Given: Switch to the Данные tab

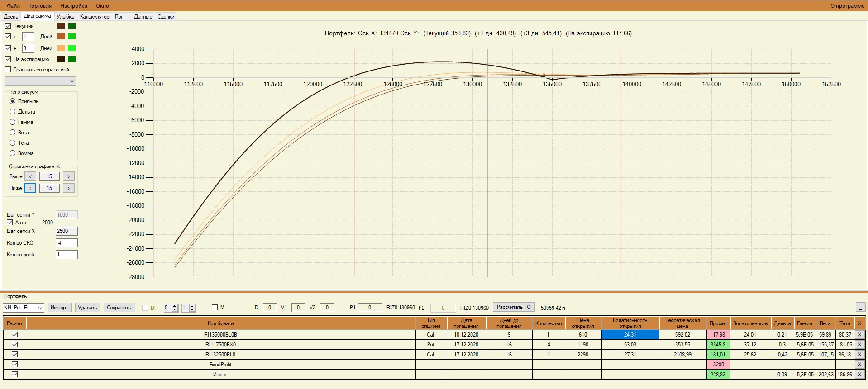Looking at the screenshot, I should [x=143, y=17].
